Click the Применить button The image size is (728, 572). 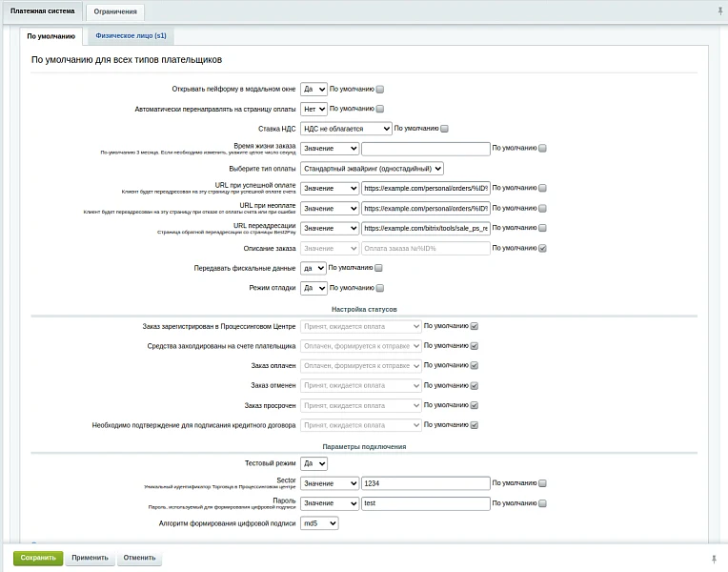(91, 558)
